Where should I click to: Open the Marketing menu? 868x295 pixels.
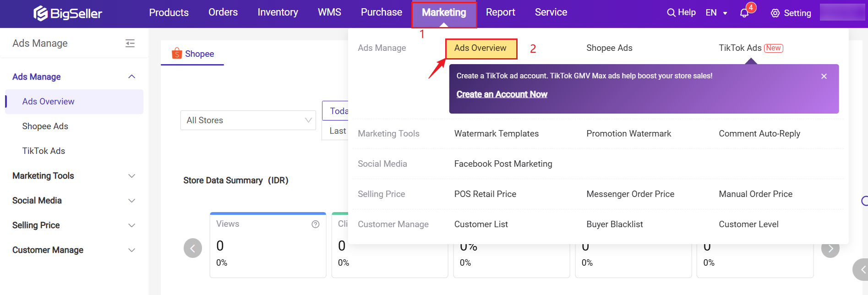click(x=444, y=13)
